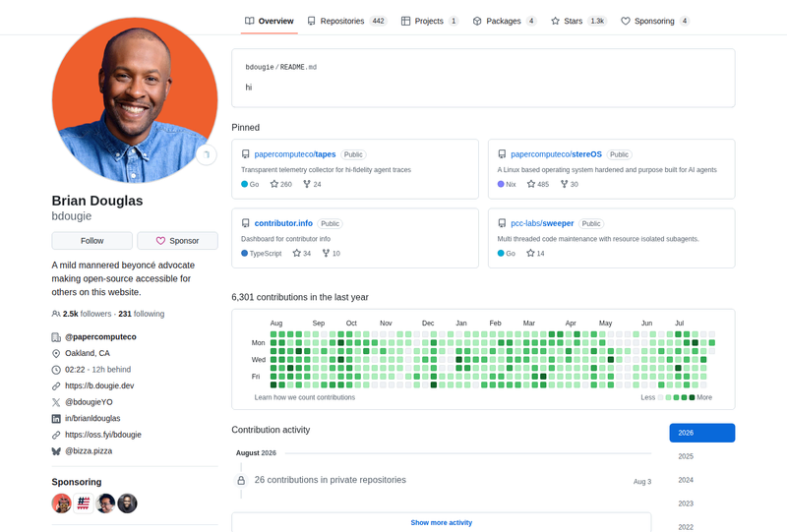
Task: Open Learn how we count contributions
Action: pyautogui.click(x=305, y=397)
